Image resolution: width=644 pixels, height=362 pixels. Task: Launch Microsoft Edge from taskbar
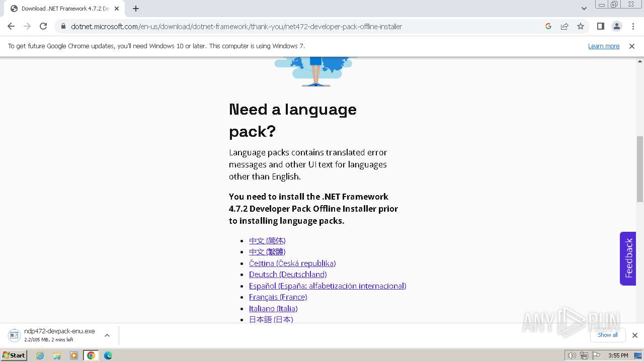(108, 355)
